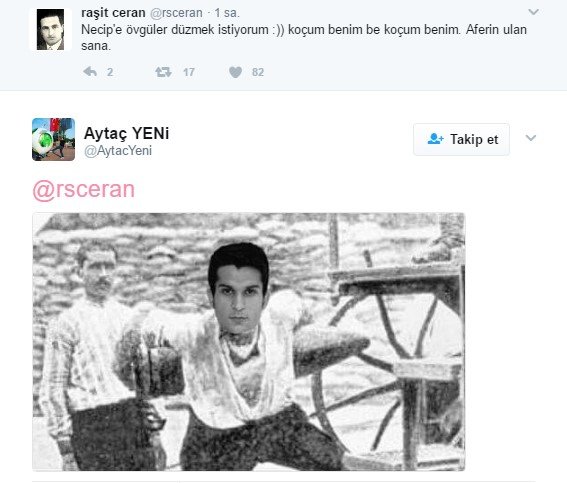The height and width of the screenshot is (483, 567).
Task: Like raşit ceran's tweet with heart icon
Action: coord(235,72)
